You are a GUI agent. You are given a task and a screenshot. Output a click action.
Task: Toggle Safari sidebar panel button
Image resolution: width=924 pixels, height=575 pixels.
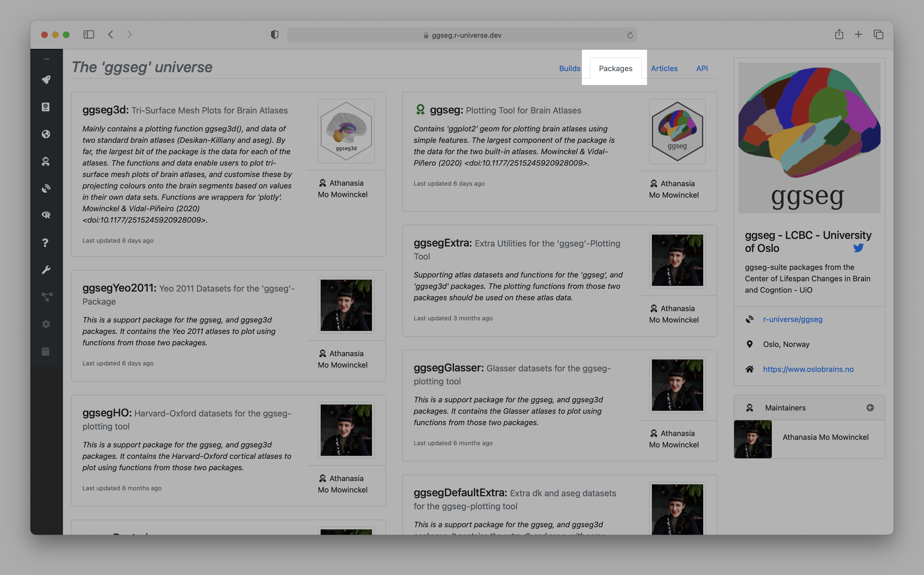coord(88,34)
